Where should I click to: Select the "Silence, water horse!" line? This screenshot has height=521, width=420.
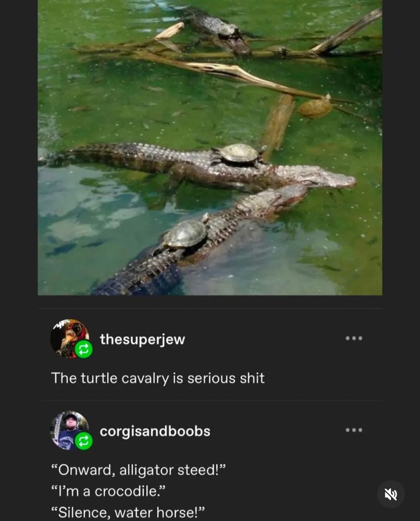click(x=128, y=512)
